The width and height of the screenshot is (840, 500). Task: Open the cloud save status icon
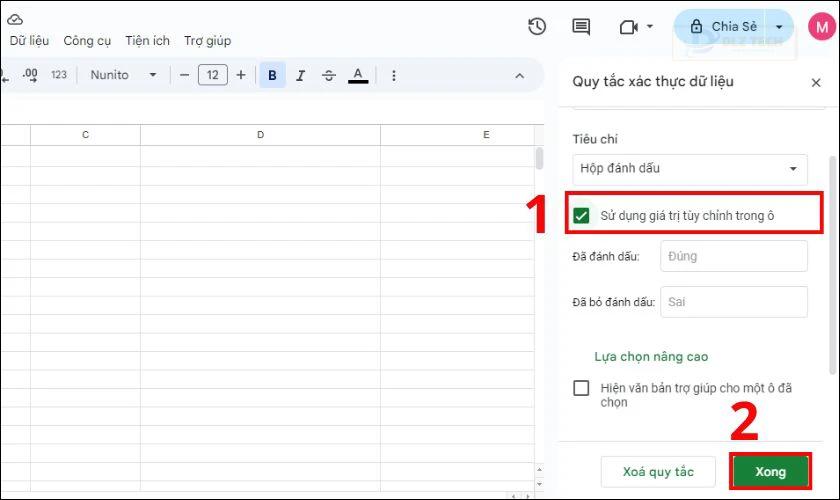click(14, 20)
